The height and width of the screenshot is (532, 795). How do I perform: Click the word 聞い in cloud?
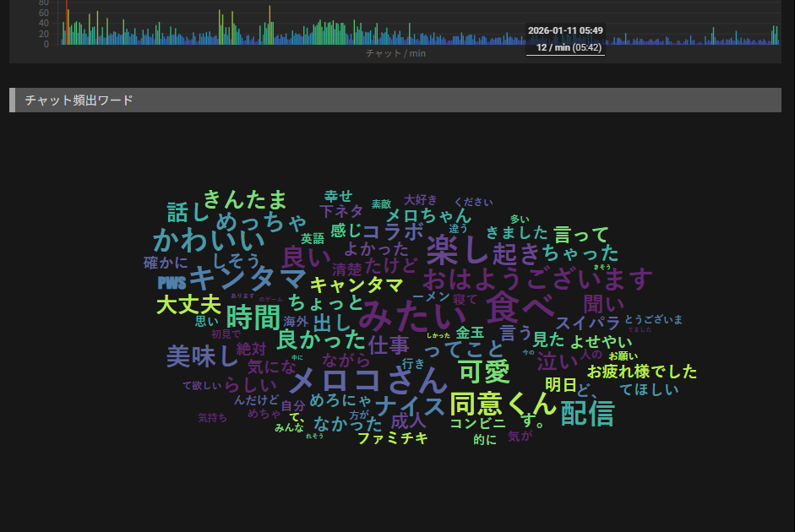(604, 305)
